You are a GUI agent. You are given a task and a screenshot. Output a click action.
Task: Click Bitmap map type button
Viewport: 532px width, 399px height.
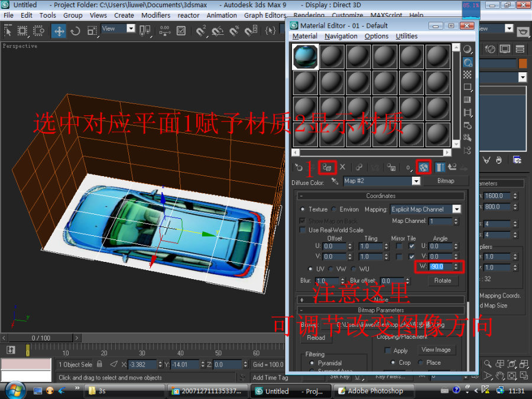pyautogui.click(x=446, y=181)
